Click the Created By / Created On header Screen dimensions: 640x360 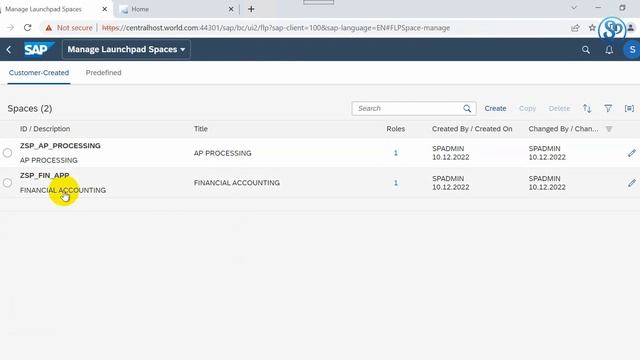472,129
